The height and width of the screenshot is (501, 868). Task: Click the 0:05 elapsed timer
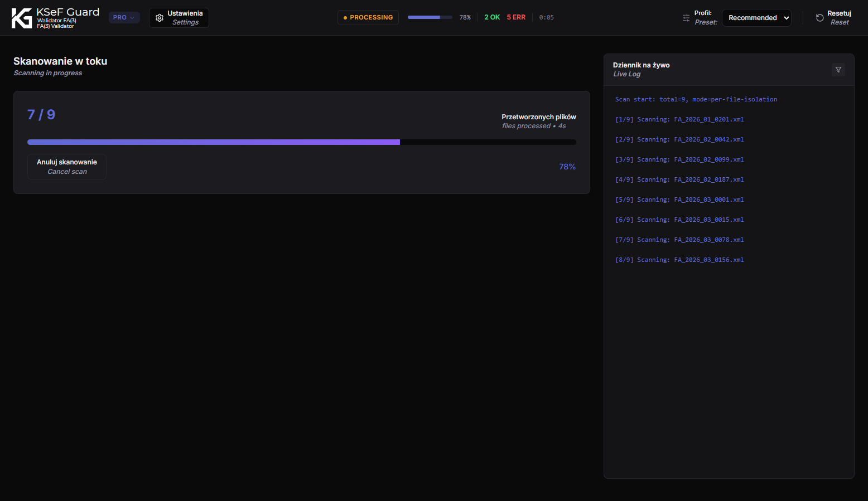pyautogui.click(x=547, y=17)
